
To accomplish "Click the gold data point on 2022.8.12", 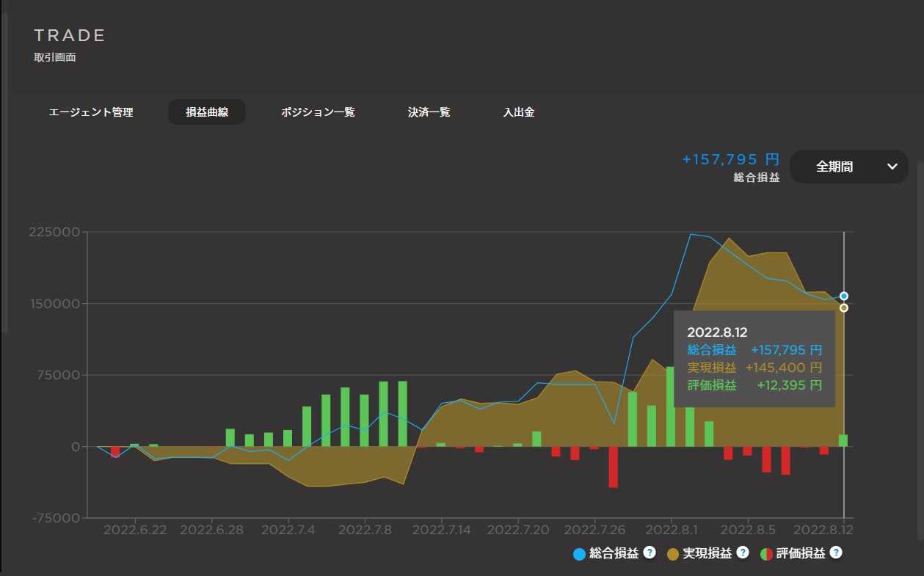I will 844,307.
